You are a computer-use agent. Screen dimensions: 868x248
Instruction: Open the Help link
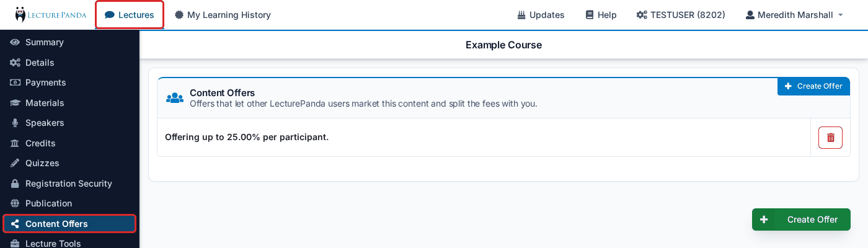601,15
